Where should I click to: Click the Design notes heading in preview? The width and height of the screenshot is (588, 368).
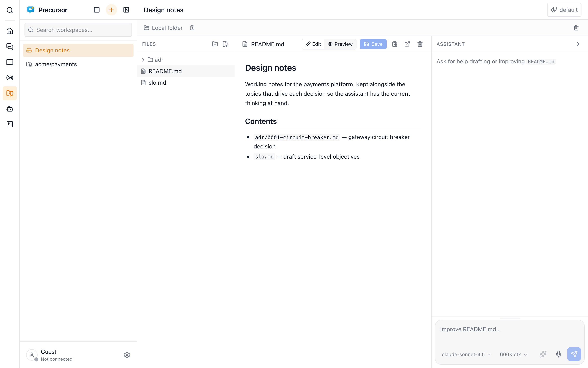271,68
